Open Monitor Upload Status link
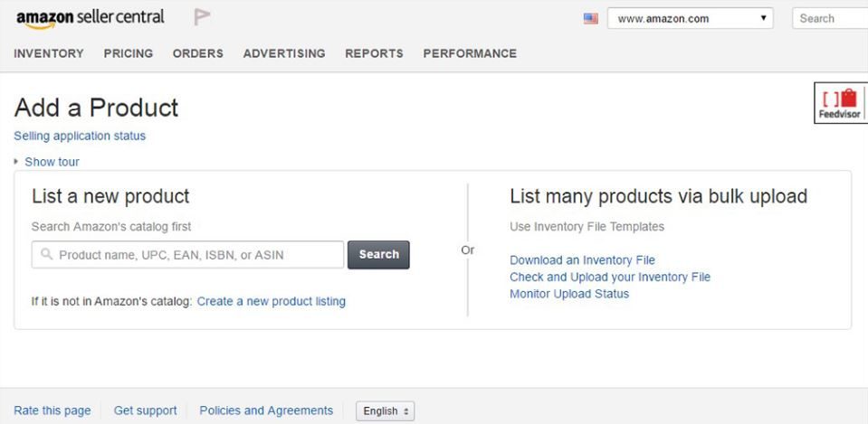The height and width of the screenshot is (424, 868). pos(569,294)
